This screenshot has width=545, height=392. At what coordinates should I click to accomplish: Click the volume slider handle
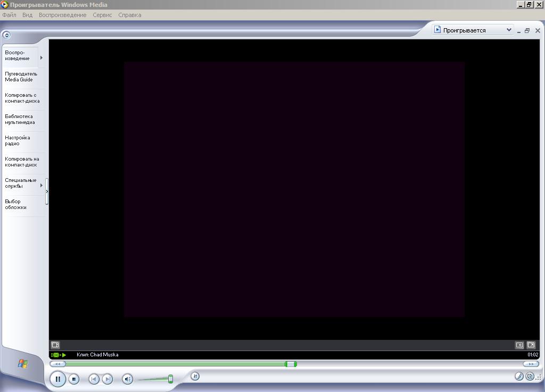point(170,379)
